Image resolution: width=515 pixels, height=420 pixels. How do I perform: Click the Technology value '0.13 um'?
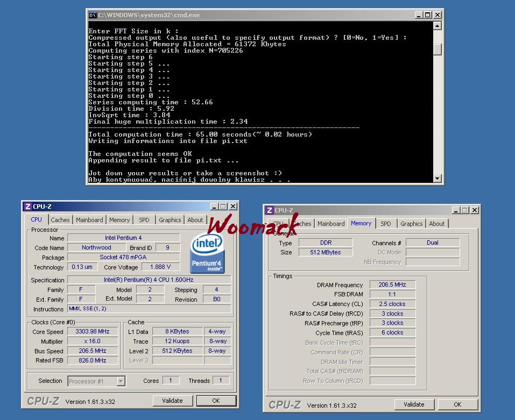tap(82, 267)
